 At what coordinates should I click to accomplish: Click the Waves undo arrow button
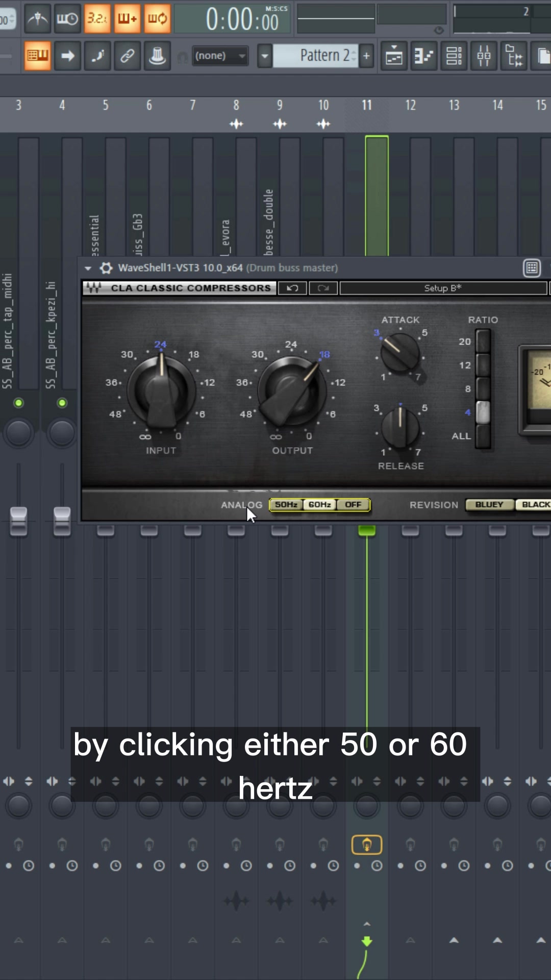292,288
